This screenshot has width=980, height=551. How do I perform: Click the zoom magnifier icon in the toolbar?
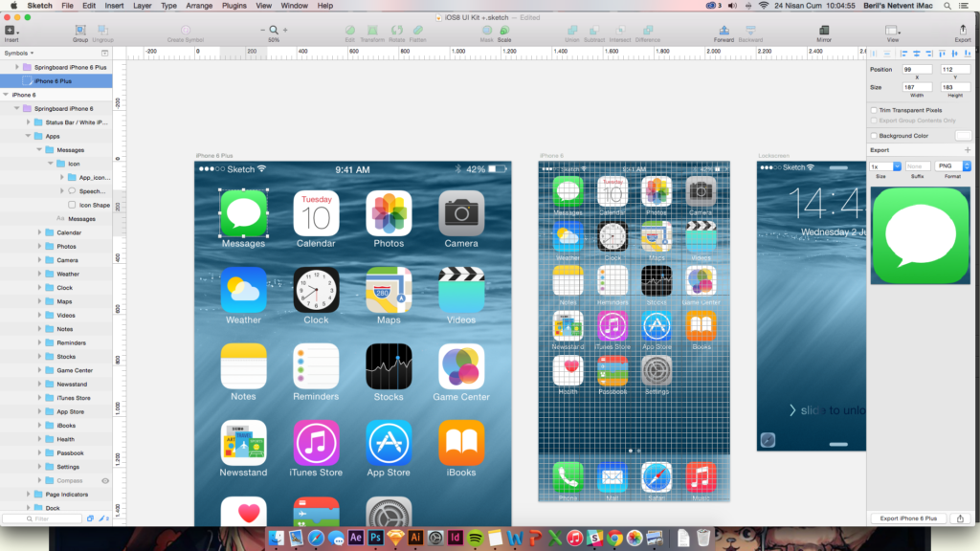coord(274,31)
